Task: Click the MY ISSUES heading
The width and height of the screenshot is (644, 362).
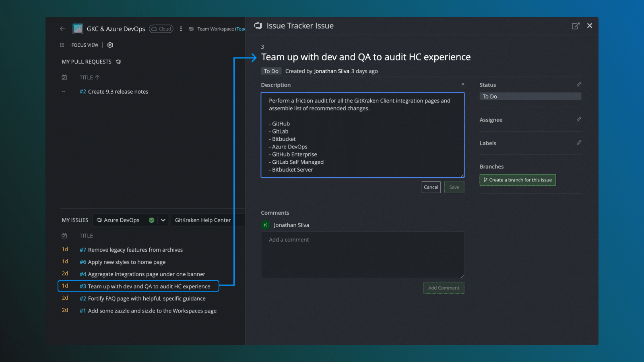Action: [75, 220]
